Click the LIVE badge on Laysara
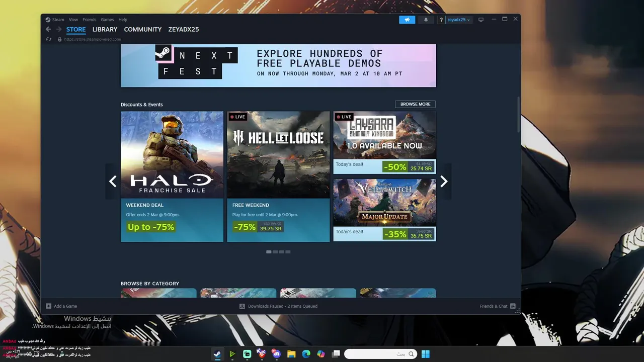The width and height of the screenshot is (644, 362). 344,117
